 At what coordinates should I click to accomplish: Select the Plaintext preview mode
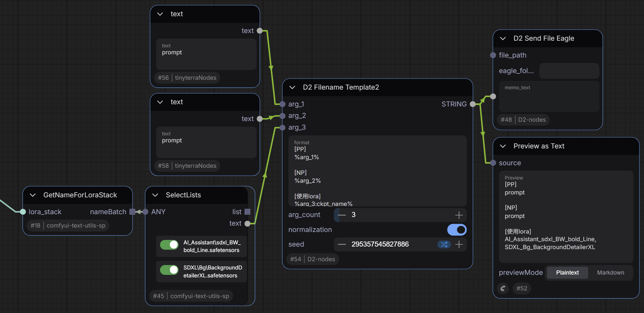(x=567, y=273)
